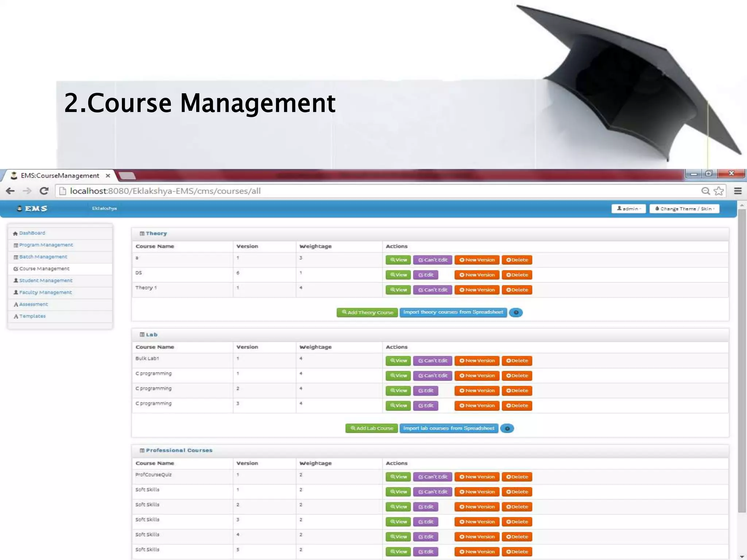The width and height of the screenshot is (747, 560).
Task: Click Import lab courses from Spreadsheet
Action: (449, 428)
